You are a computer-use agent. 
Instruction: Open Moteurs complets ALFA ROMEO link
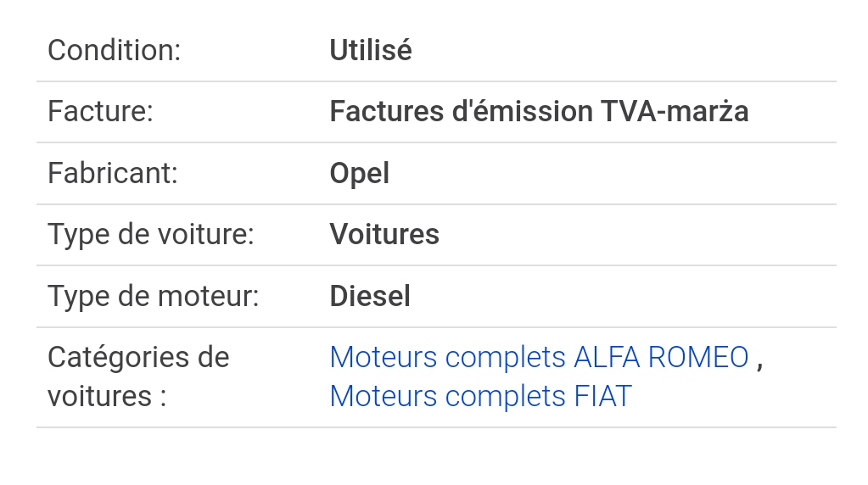[x=539, y=357]
